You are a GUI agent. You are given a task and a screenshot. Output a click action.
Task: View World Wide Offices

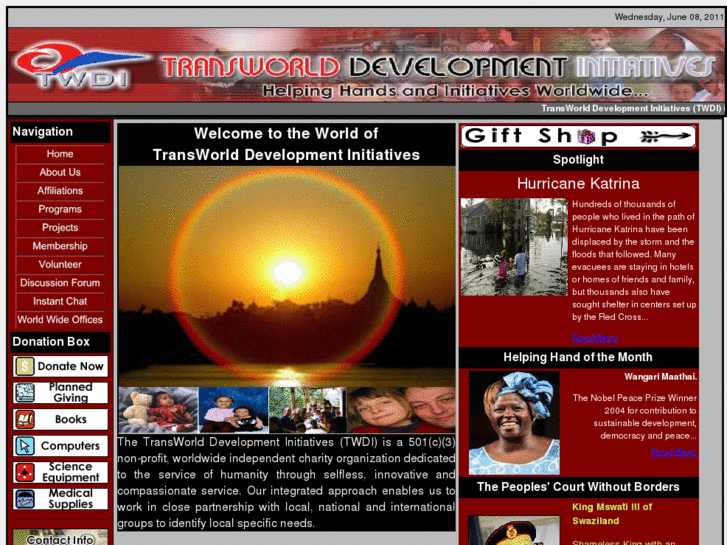pyautogui.click(x=60, y=320)
